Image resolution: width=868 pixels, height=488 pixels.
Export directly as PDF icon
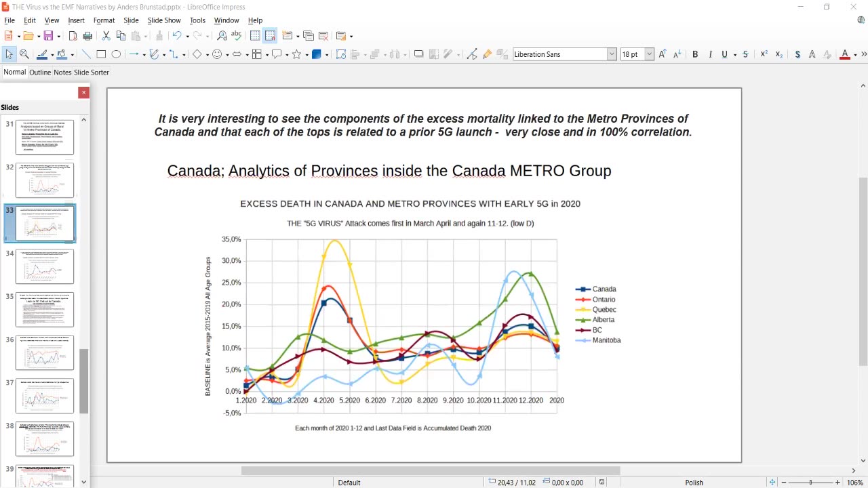(73, 36)
